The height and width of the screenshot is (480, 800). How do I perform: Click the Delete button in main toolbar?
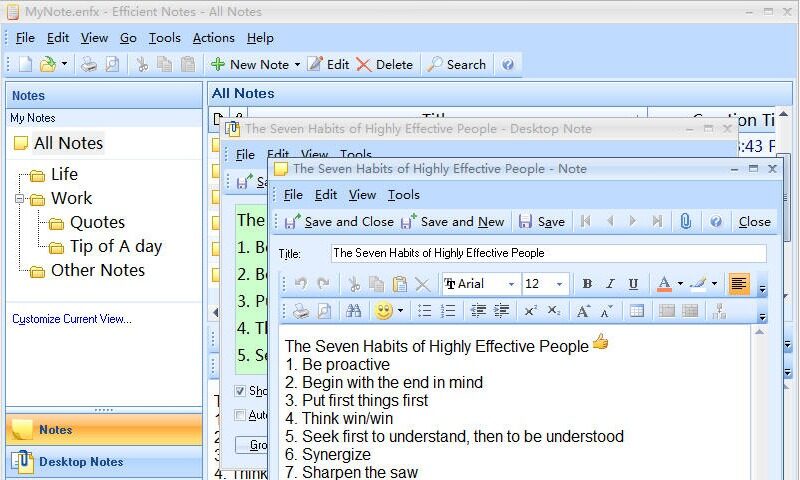384,65
